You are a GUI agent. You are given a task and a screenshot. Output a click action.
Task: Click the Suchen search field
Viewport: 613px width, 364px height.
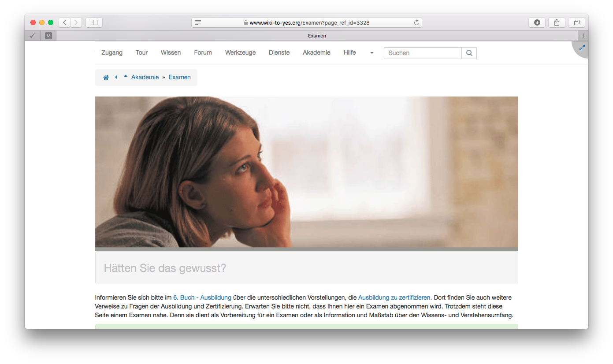coord(422,53)
